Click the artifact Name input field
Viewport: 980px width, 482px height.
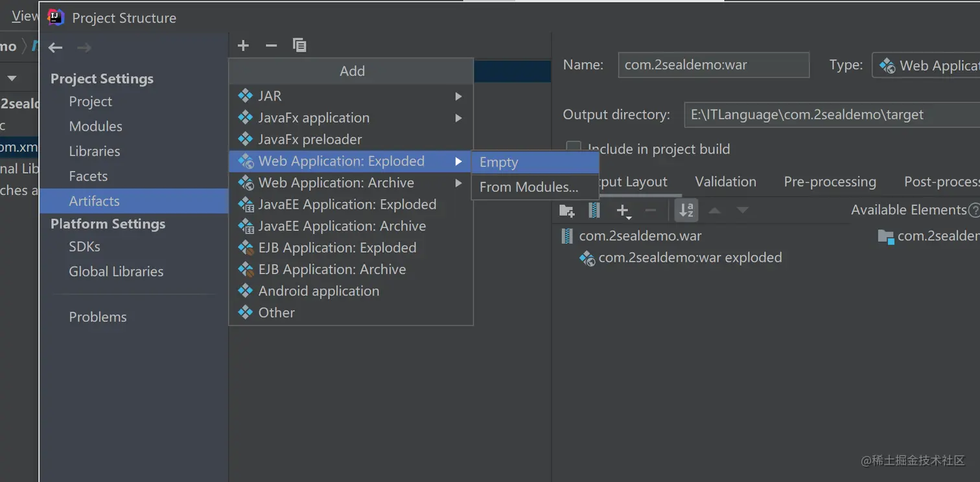714,65
